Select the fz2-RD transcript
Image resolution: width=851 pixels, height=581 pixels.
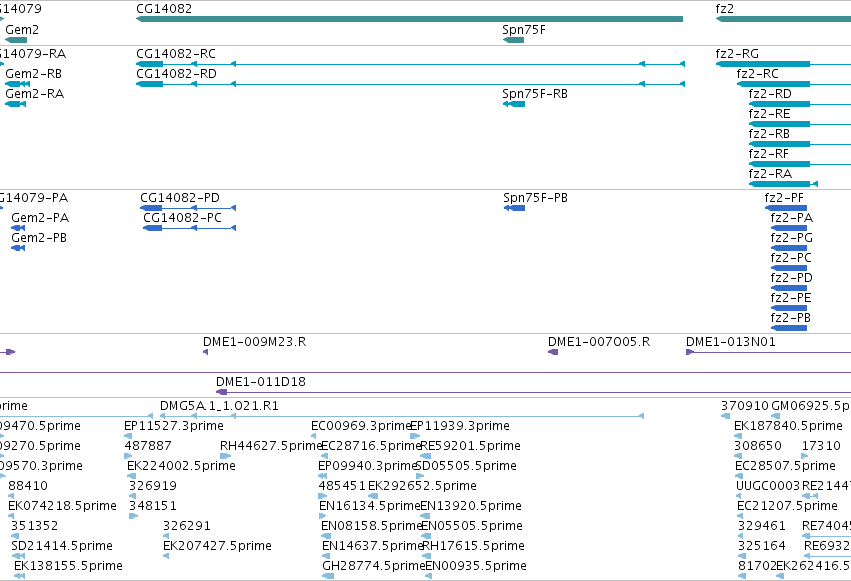coord(799,104)
